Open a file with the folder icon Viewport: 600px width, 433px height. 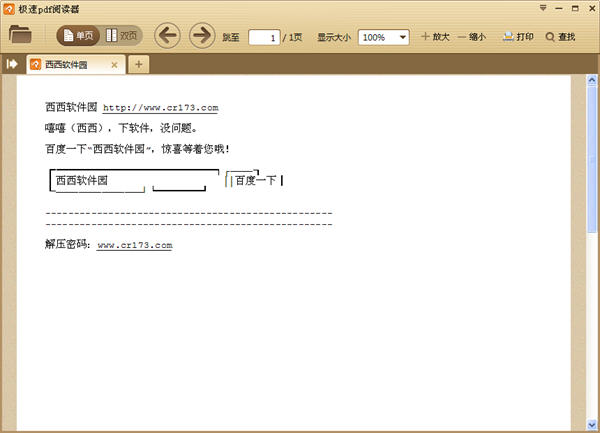pyautogui.click(x=20, y=35)
